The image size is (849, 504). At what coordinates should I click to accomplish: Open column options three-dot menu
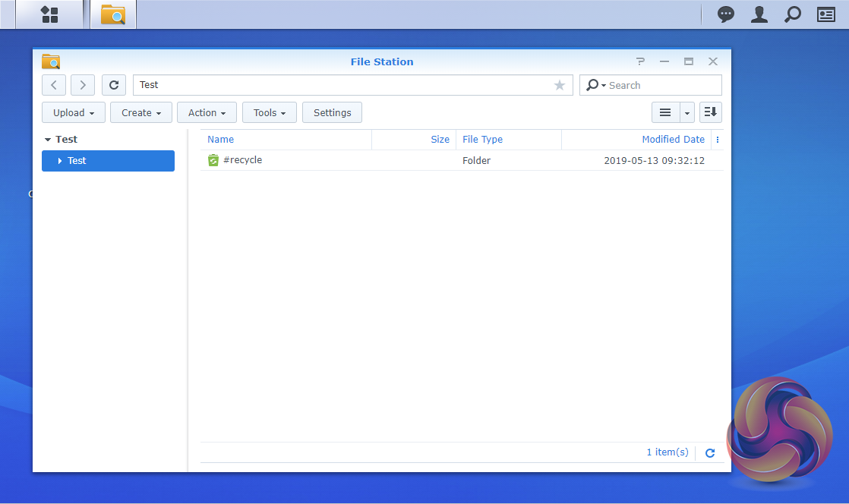pyautogui.click(x=718, y=140)
